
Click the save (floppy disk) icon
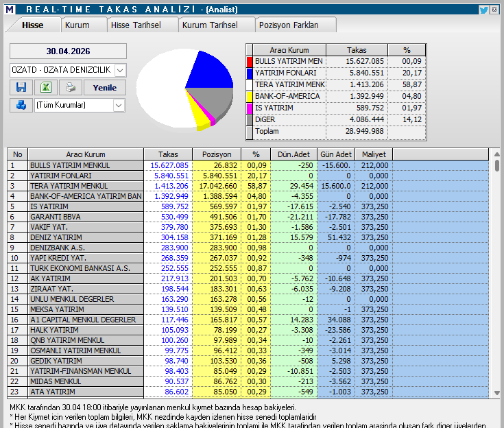tap(21, 87)
